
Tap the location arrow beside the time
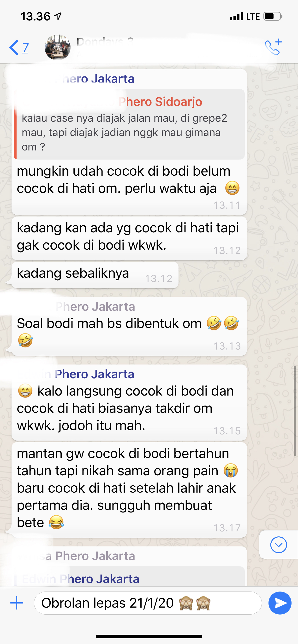click(x=58, y=16)
